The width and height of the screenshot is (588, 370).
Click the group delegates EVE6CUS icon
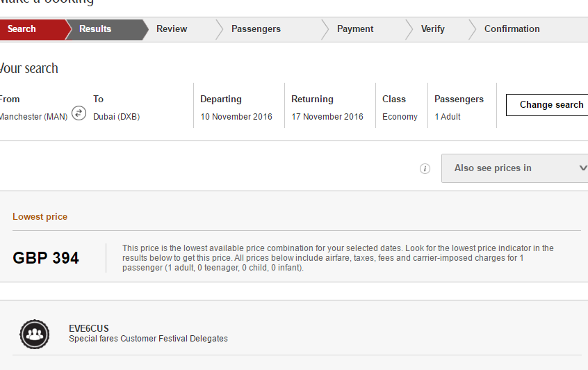35,335
